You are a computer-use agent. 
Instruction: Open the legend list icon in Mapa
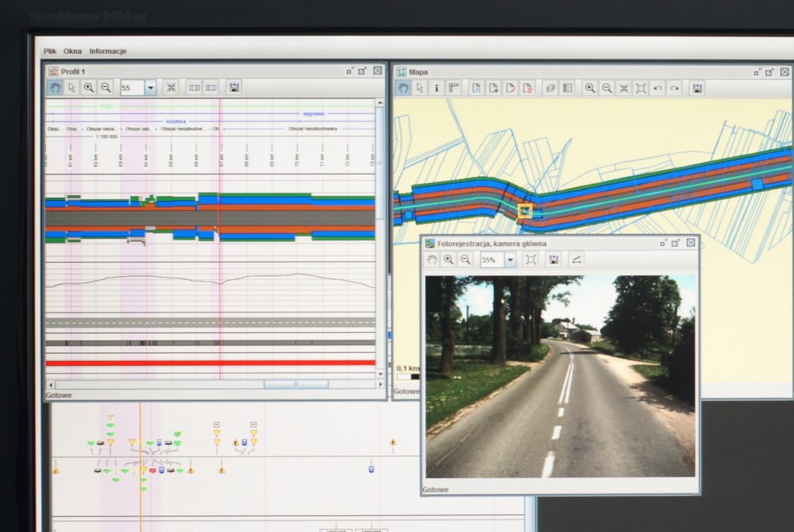point(567,88)
